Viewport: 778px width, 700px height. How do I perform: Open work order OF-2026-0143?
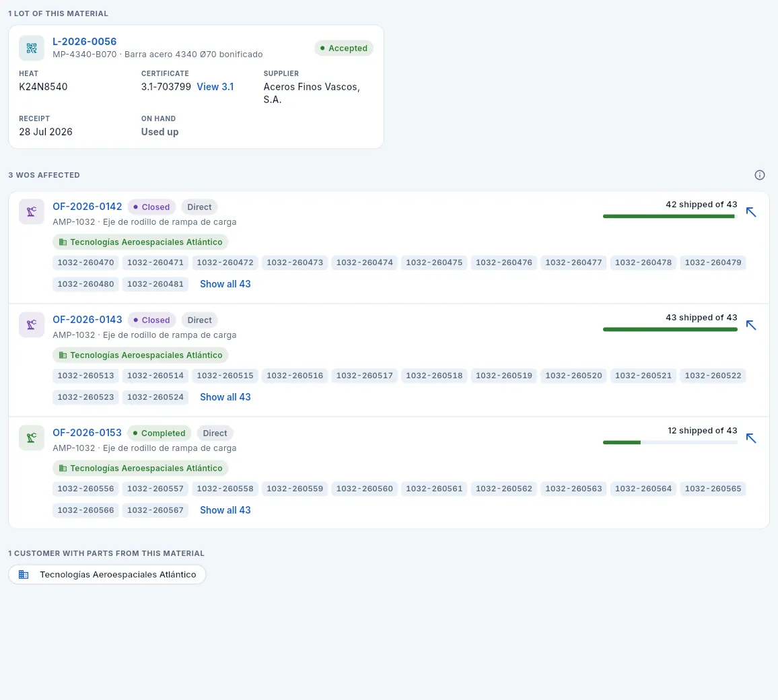[87, 320]
